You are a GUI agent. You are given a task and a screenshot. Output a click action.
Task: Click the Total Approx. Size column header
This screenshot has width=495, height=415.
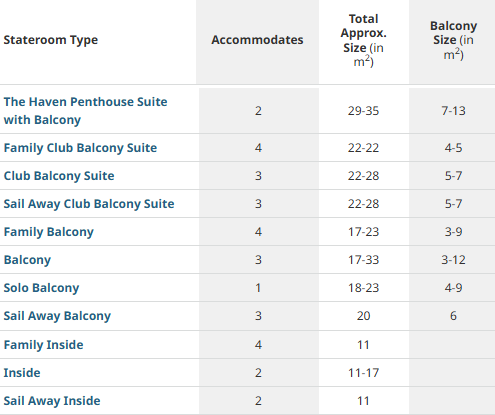[x=364, y=40]
